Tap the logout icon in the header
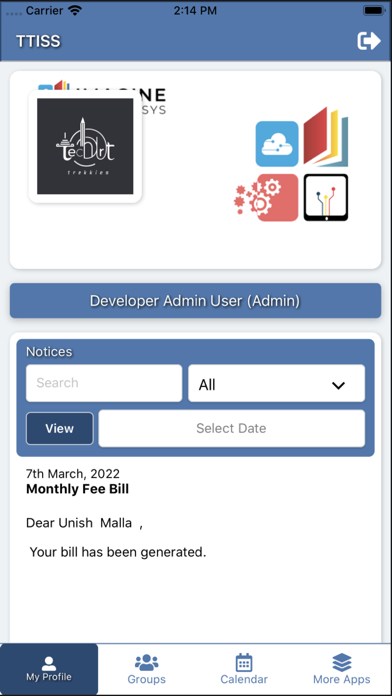Viewport: 392px width, 696px height. (x=369, y=41)
